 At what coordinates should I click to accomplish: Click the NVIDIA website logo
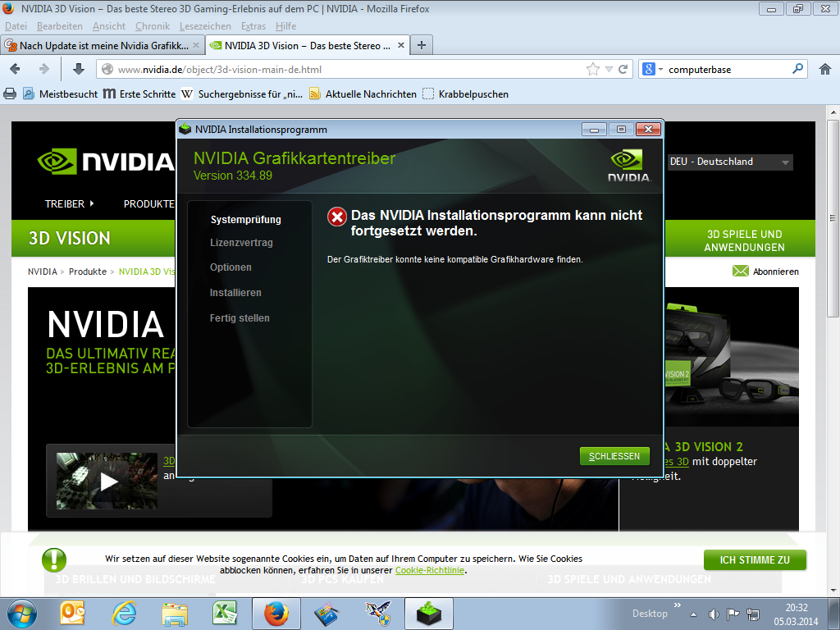pyautogui.click(x=106, y=162)
